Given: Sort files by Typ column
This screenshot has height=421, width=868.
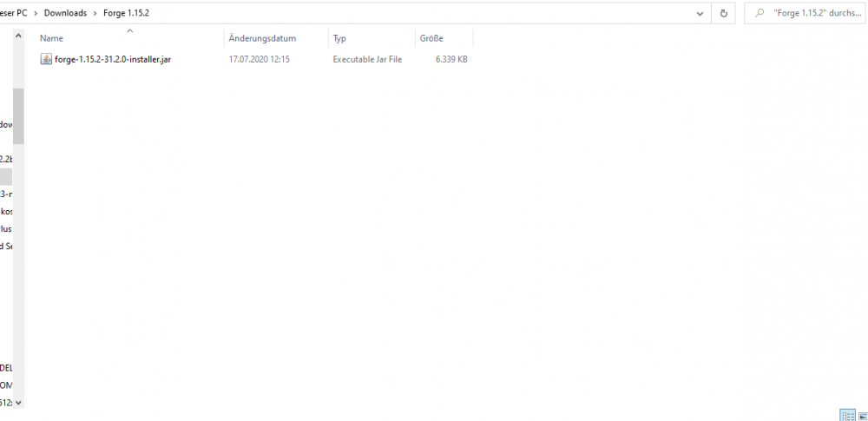Looking at the screenshot, I should [x=339, y=39].
